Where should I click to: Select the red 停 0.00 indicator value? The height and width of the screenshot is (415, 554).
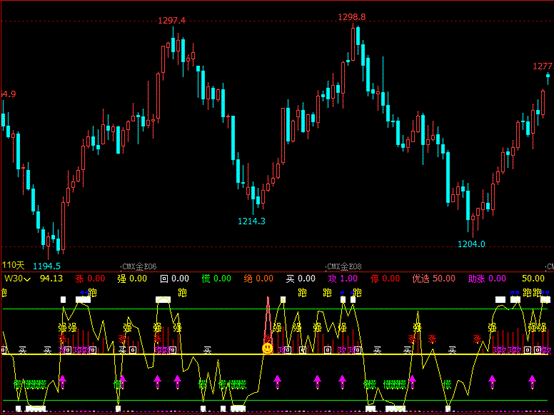click(x=385, y=279)
